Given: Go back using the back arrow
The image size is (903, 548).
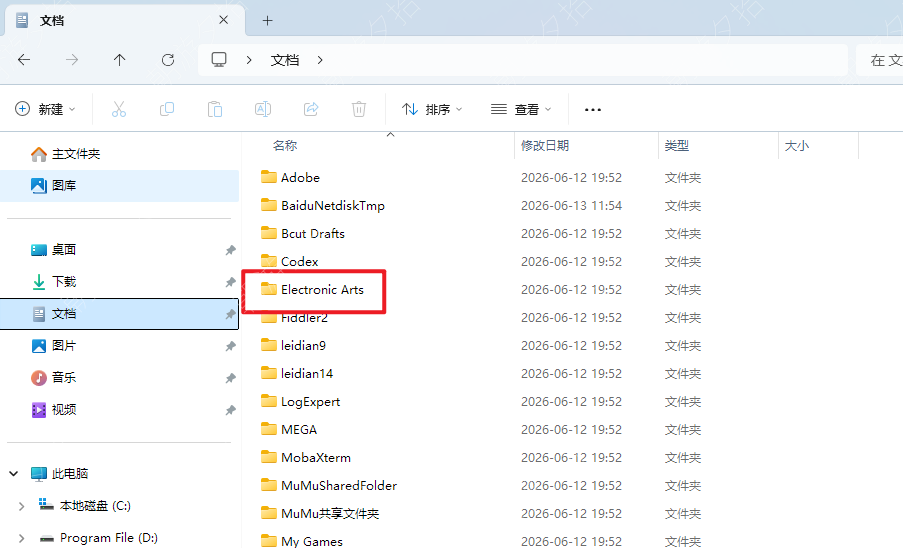Looking at the screenshot, I should pos(24,60).
